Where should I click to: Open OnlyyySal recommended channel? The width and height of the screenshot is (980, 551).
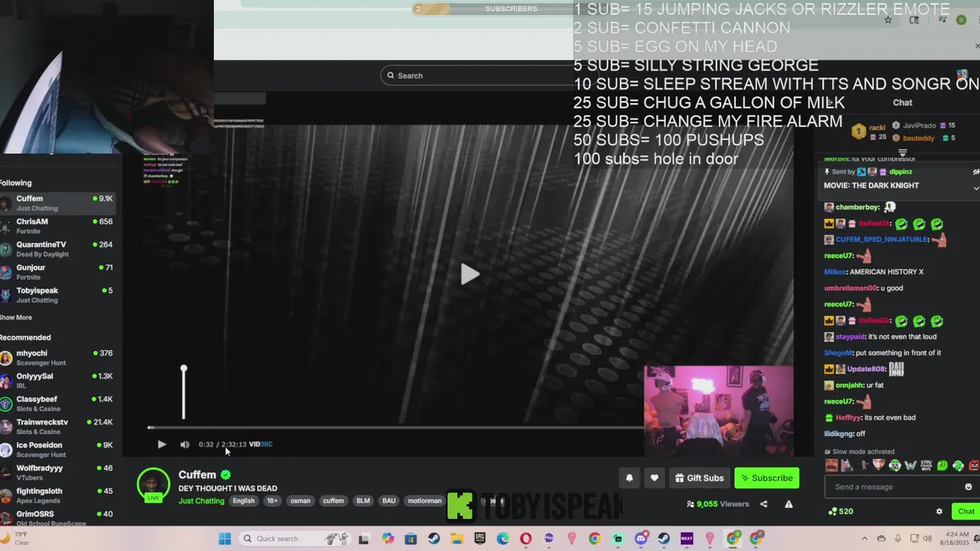58,380
